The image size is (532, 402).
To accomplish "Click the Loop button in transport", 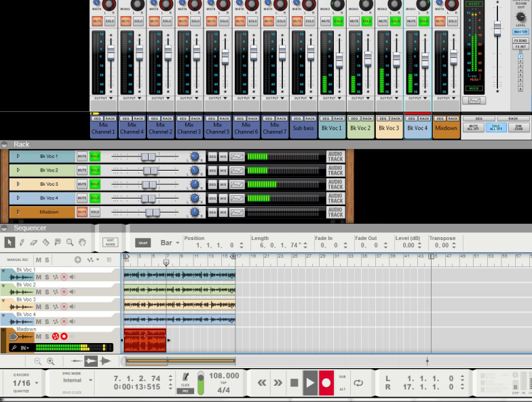I will 358,383.
